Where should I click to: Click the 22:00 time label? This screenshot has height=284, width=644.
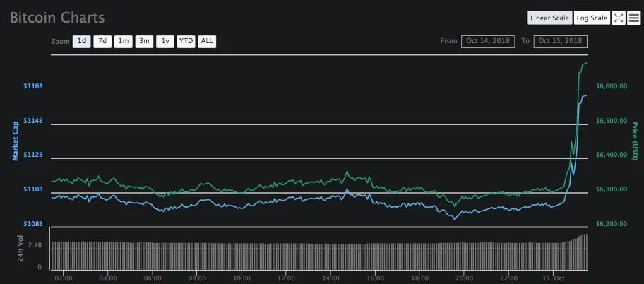tap(508, 278)
